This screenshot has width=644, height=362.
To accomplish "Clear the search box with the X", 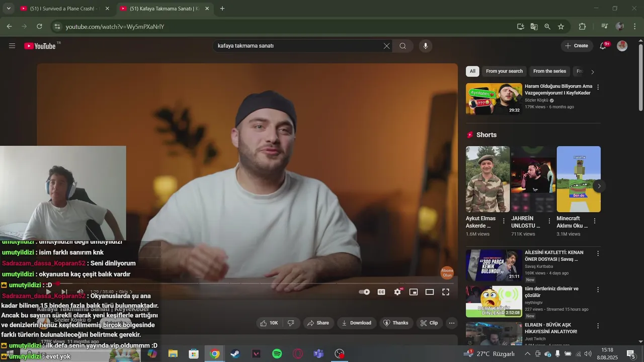I will pos(386,46).
